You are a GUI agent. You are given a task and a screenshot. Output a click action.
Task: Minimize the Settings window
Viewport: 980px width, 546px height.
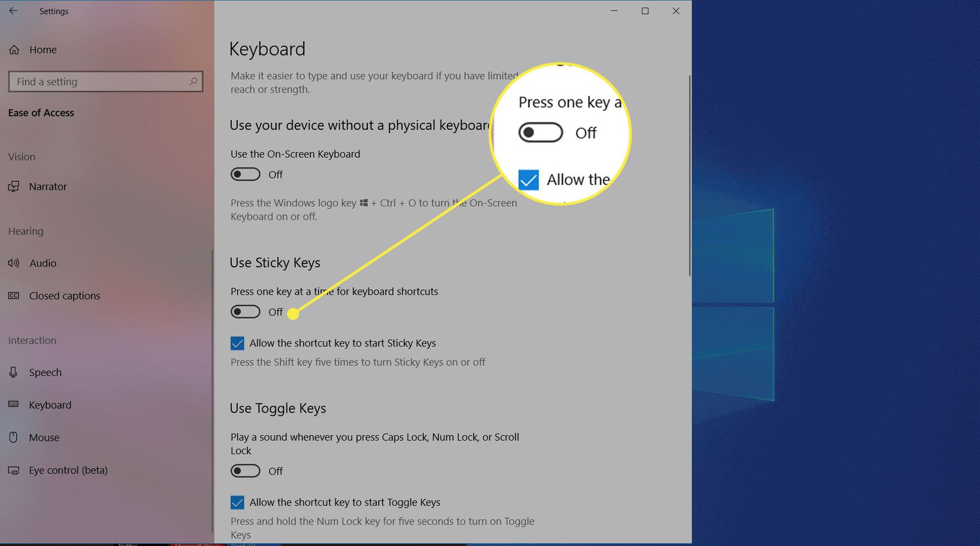[x=614, y=11]
